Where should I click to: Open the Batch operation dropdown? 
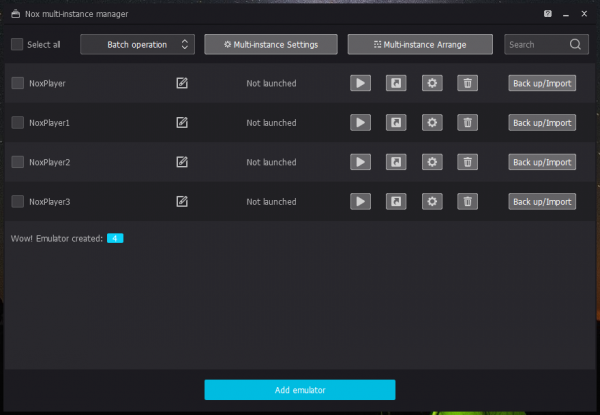(137, 44)
